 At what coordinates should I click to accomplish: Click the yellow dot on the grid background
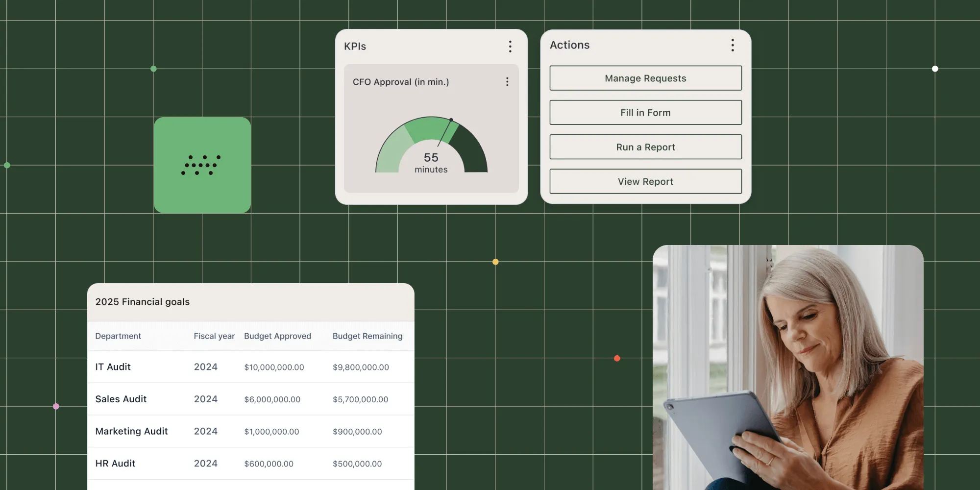tap(495, 262)
